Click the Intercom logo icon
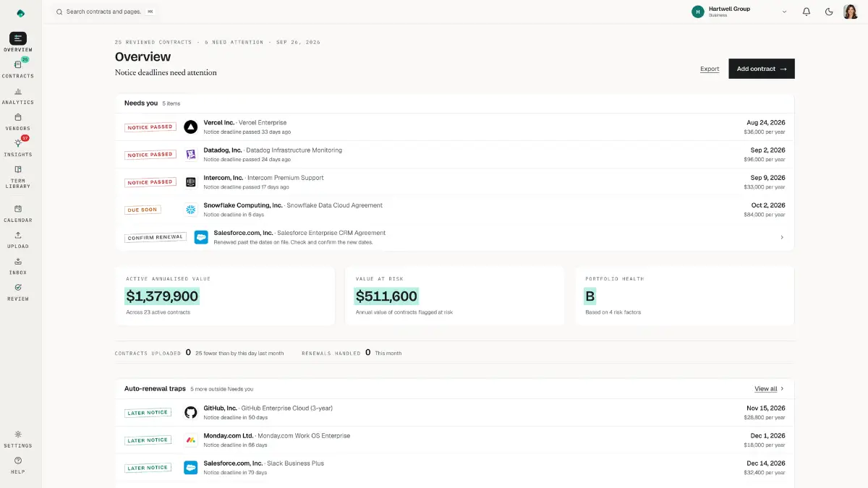 [191, 182]
